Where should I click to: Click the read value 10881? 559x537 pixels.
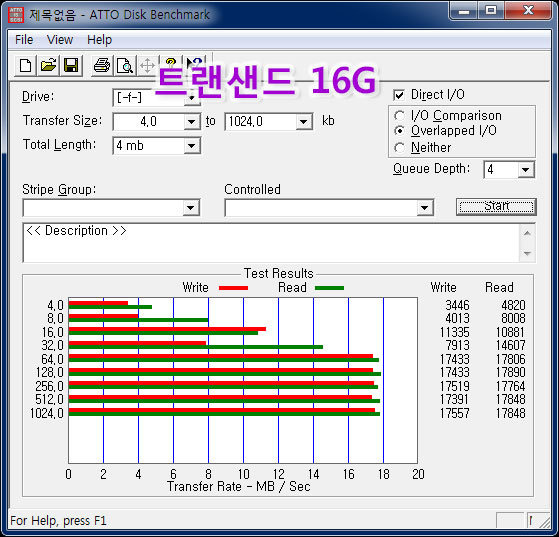click(511, 332)
